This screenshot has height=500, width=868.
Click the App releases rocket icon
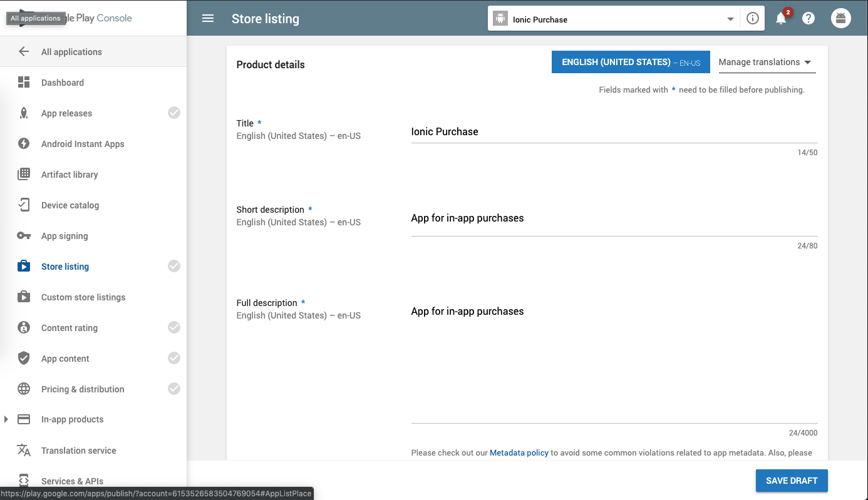[24, 113]
